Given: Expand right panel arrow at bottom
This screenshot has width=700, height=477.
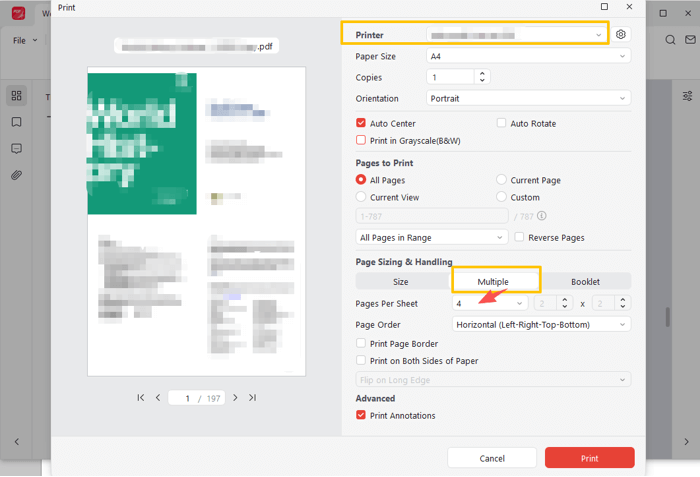Looking at the screenshot, I should (687, 442).
